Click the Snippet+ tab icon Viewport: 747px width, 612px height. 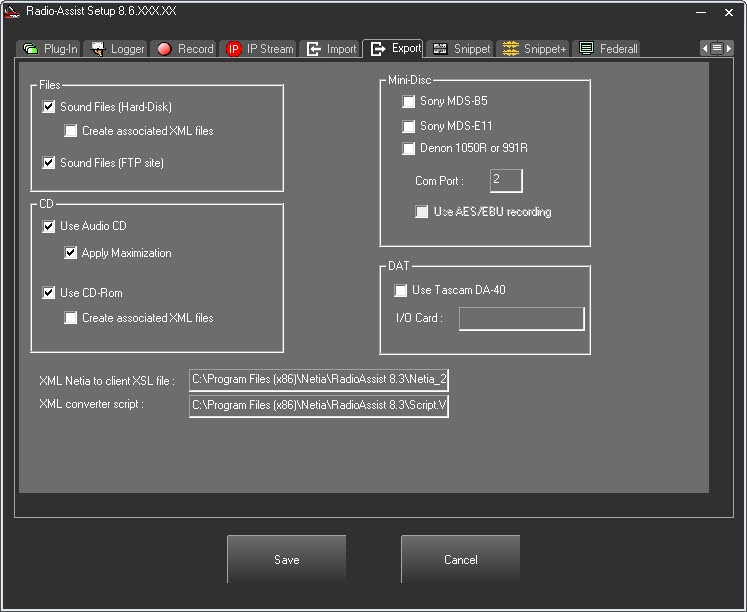[x=510, y=49]
